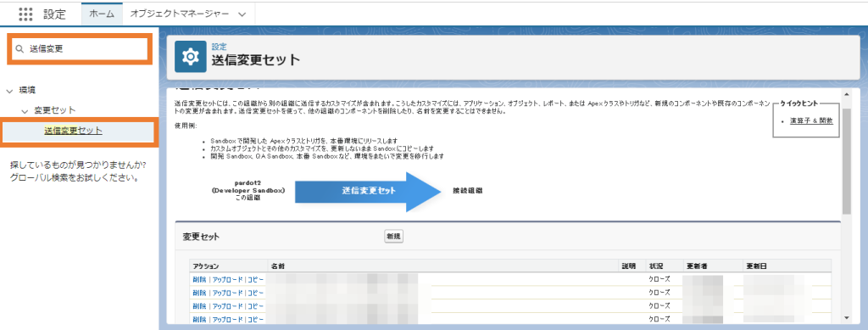The image size is (868, 330).
Task: Click the scrollbar down arrow
Action: coord(847,317)
